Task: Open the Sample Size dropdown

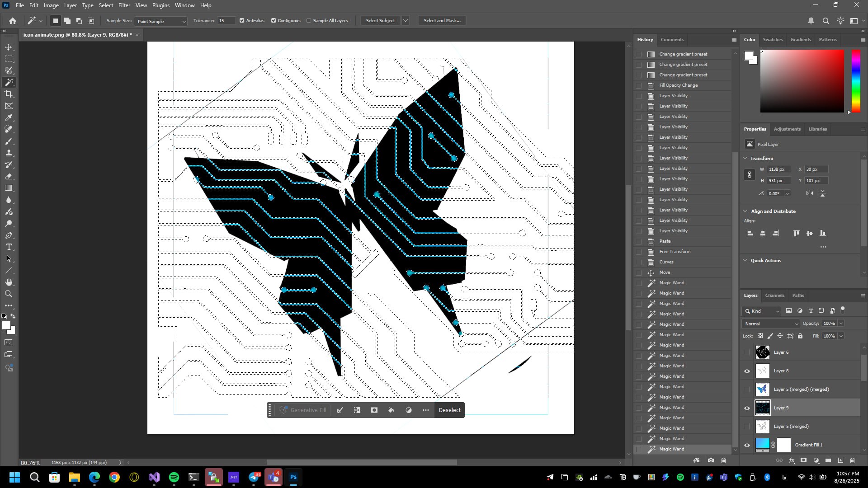Action: click(x=160, y=21)
